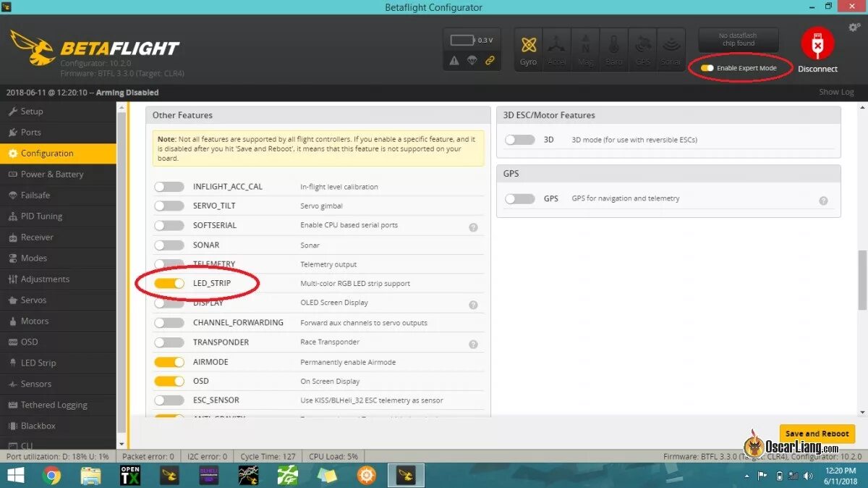Viewport: 868px width, 488px height.
Task: Enable the TRANSPONDER switch
Action: point(169,342)
